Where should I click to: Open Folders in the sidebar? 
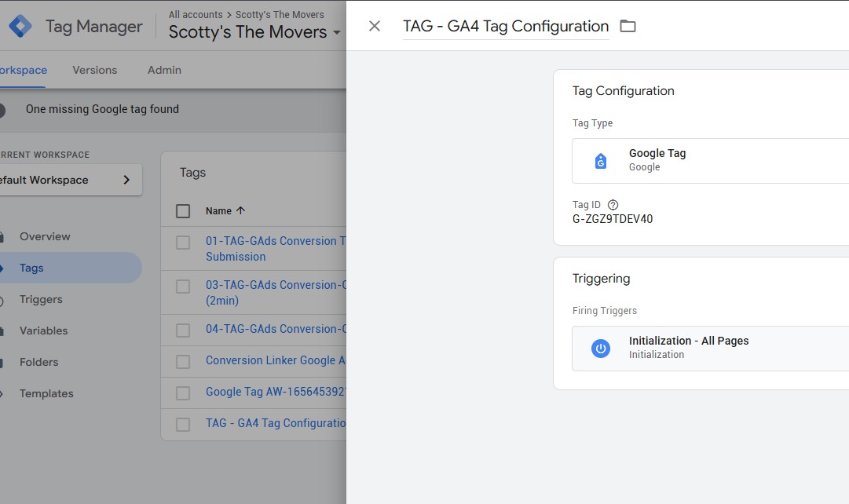click(39, 362)
